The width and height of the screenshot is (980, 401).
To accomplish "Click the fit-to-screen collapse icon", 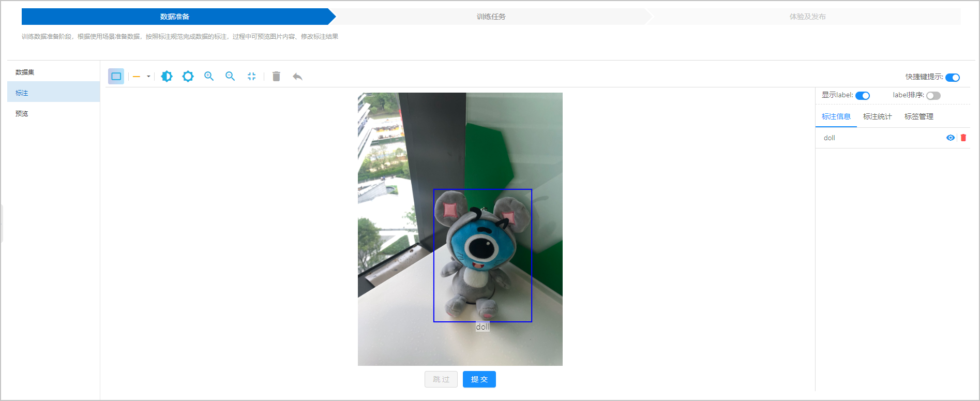I will click(251, 77).
